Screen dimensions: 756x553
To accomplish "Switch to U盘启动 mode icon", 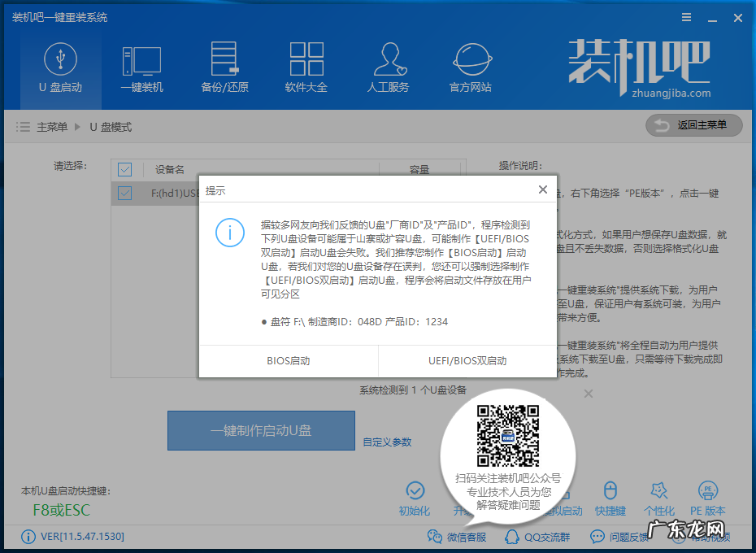I will (x=59, y=67).
